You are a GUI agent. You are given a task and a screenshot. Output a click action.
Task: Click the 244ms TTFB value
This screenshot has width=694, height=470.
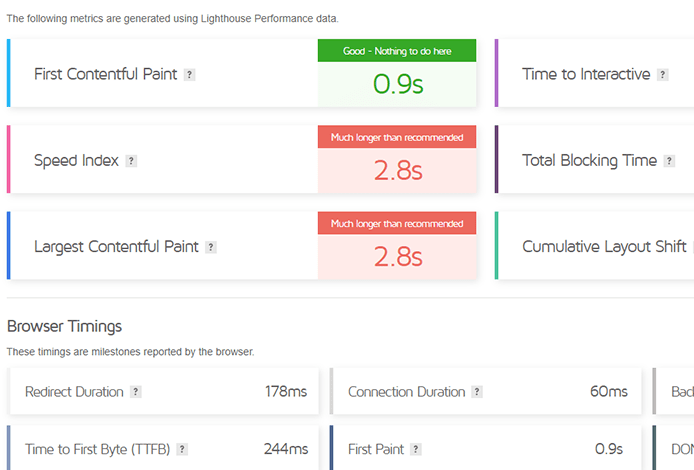tap(286, 449)
